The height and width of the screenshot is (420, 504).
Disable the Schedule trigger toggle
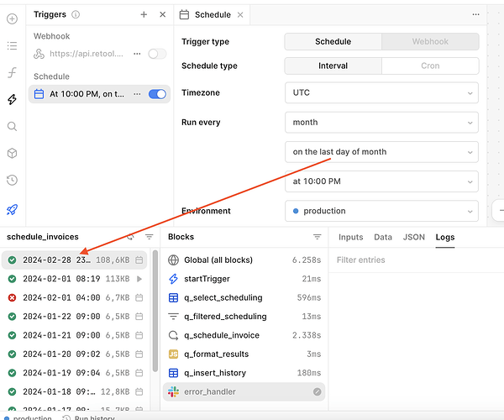click(x=157, y=94)
